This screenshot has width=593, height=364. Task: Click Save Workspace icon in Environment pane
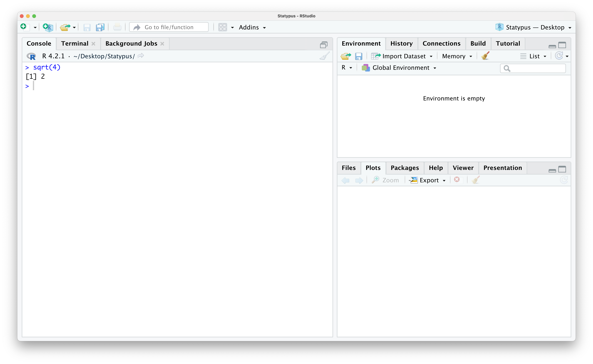pos(359,56)
